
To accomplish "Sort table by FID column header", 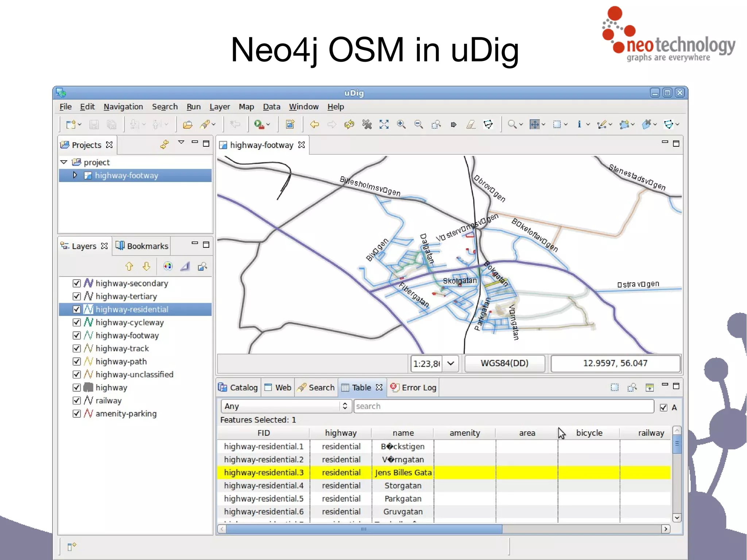I will pos(263,433).
